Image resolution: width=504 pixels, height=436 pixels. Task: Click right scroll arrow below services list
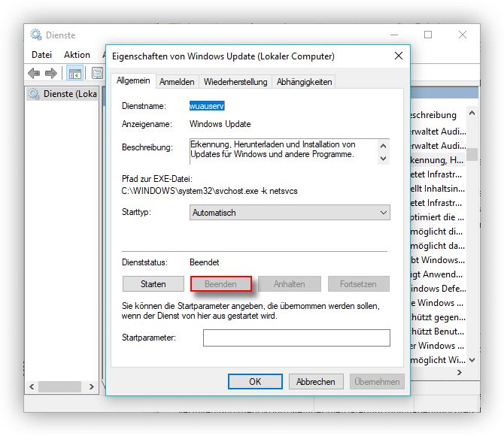click(x=460, y=372)
